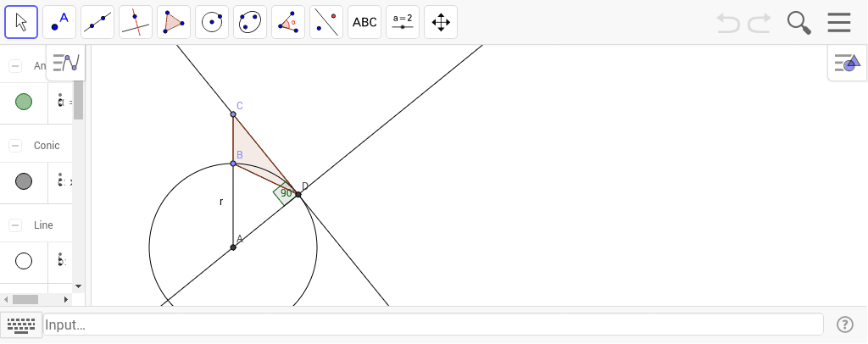Click the algebra panel scroll down arrow
868x344 pixels.
[x=78, y=286]
